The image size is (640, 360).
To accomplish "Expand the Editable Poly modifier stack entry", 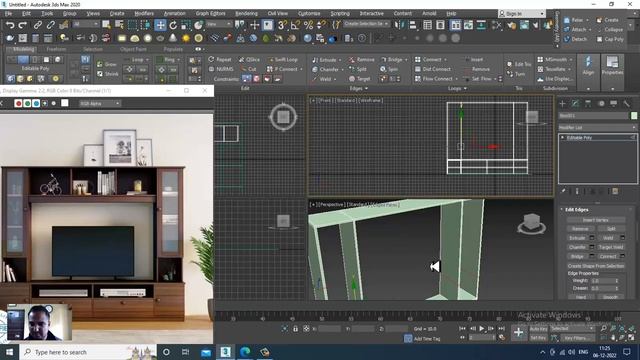I will pyautogui.click(x=563, y=138).
